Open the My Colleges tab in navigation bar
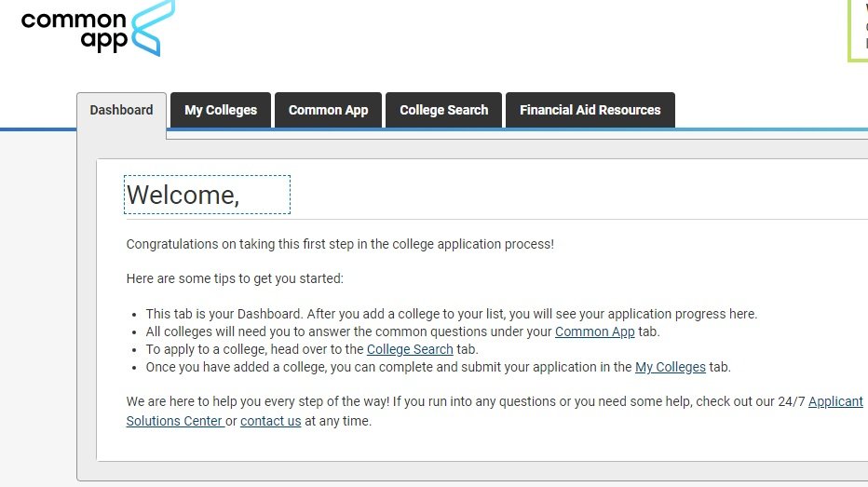The height and width of the screenshot is (487, 868). 221,110
